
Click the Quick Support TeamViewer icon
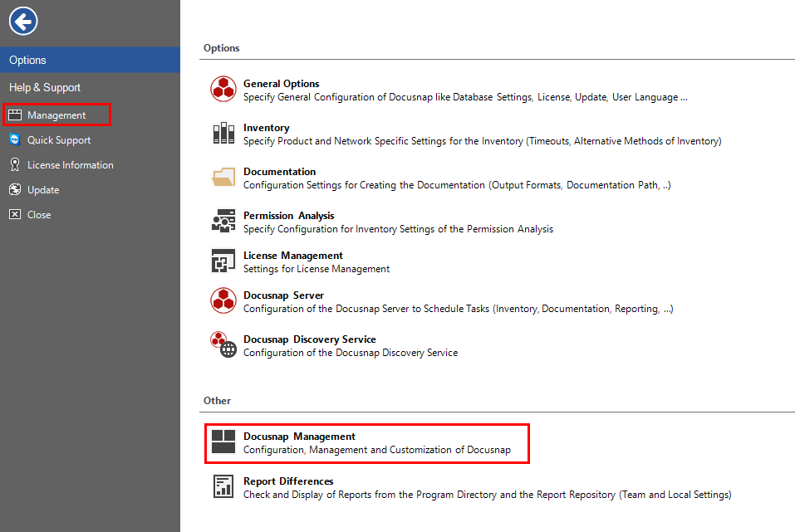tap(15, 139)
